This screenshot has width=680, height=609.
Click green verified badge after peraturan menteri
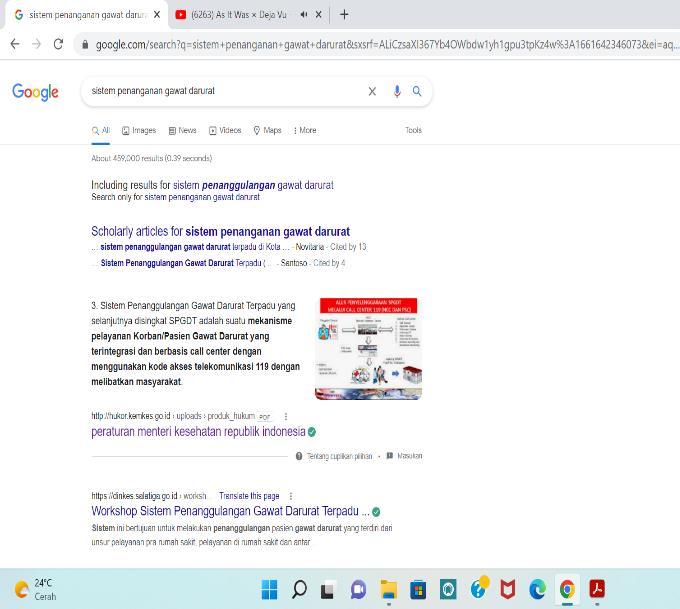pyautogui.click(x=312, y=432)
